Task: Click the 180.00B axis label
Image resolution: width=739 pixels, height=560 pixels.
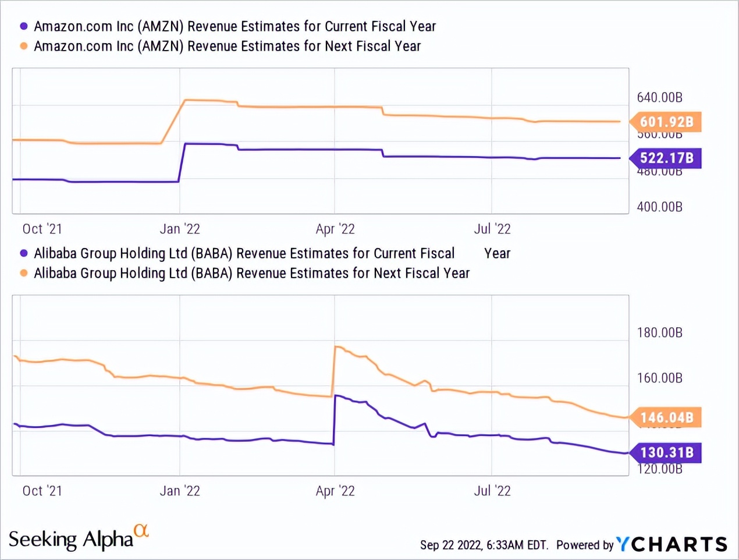Action: coord(659,332)
